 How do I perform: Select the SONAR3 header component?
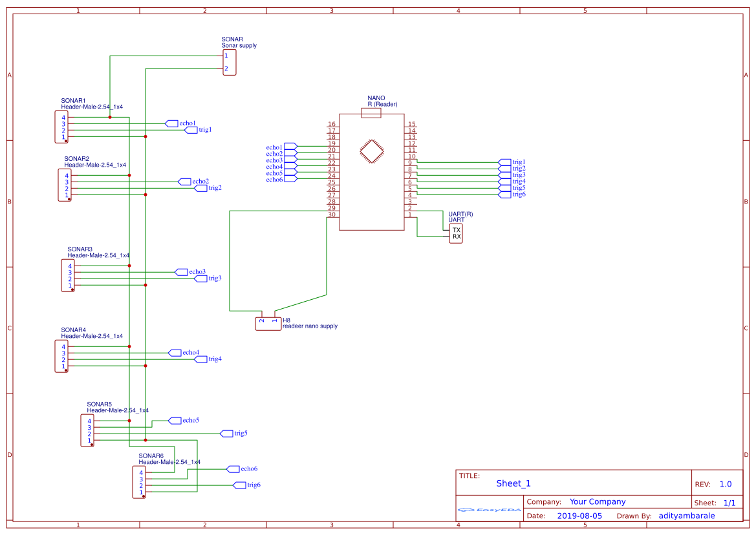point(68,275)
